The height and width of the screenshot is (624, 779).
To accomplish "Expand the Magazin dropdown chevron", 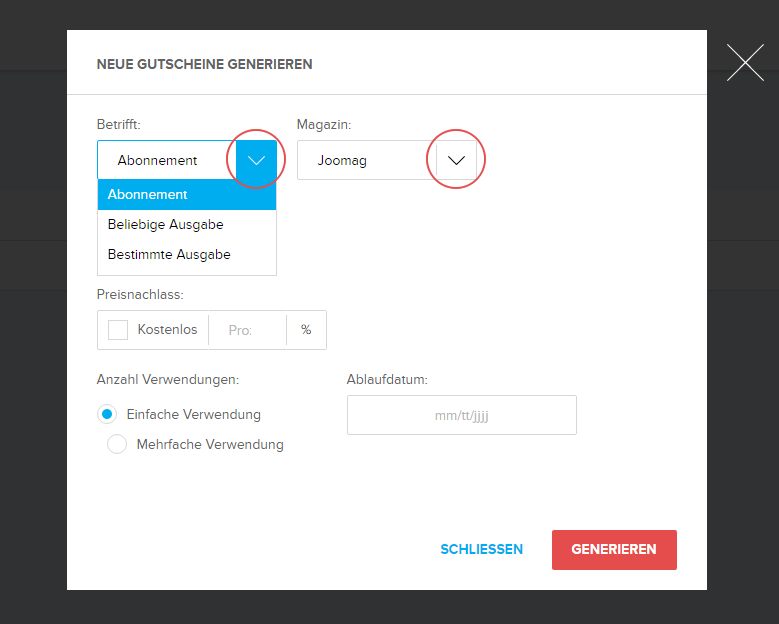I will click(x=456, y=160).
